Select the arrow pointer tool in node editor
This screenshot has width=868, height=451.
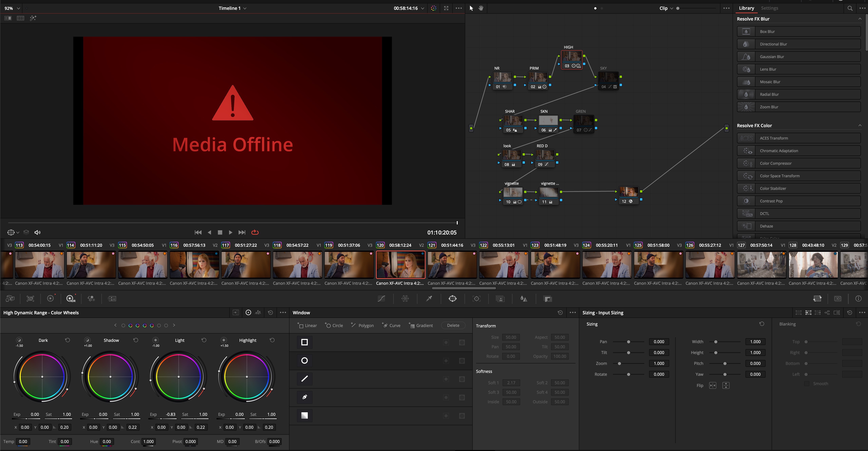[471, 8]
